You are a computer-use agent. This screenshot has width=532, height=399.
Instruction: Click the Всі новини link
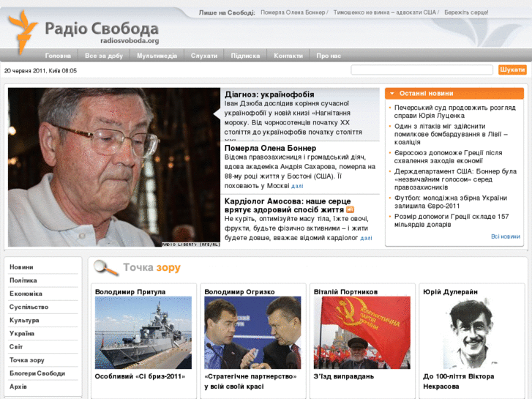[506, 236]
